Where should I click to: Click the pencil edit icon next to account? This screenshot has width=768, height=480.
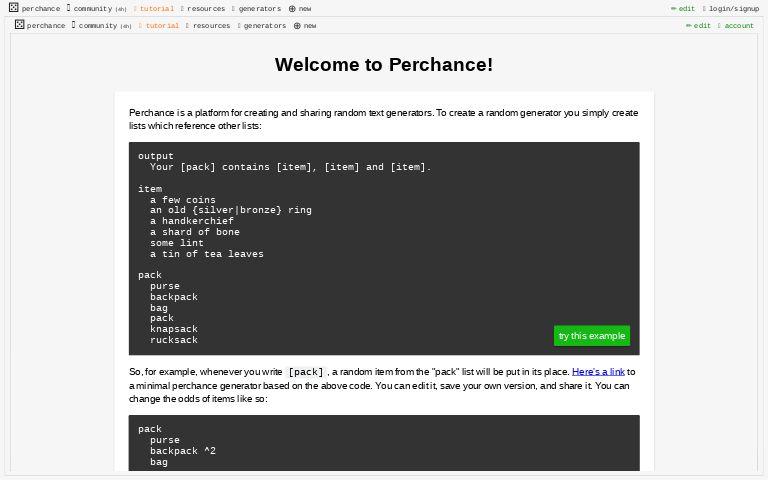tap(689, 26)
